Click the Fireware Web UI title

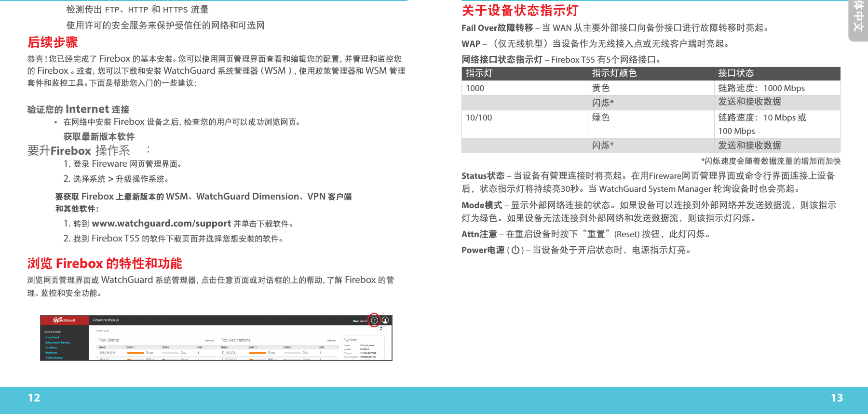point(106,320)
